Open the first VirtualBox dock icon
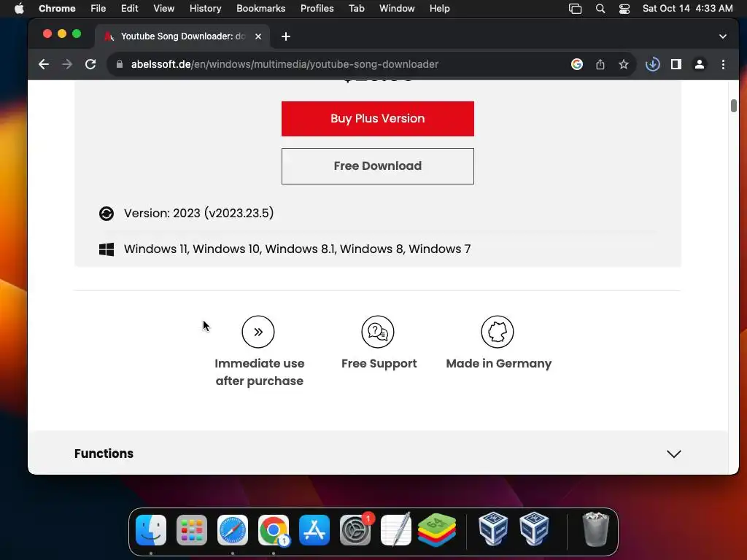747x560 pixels. (x=493, y=529)
